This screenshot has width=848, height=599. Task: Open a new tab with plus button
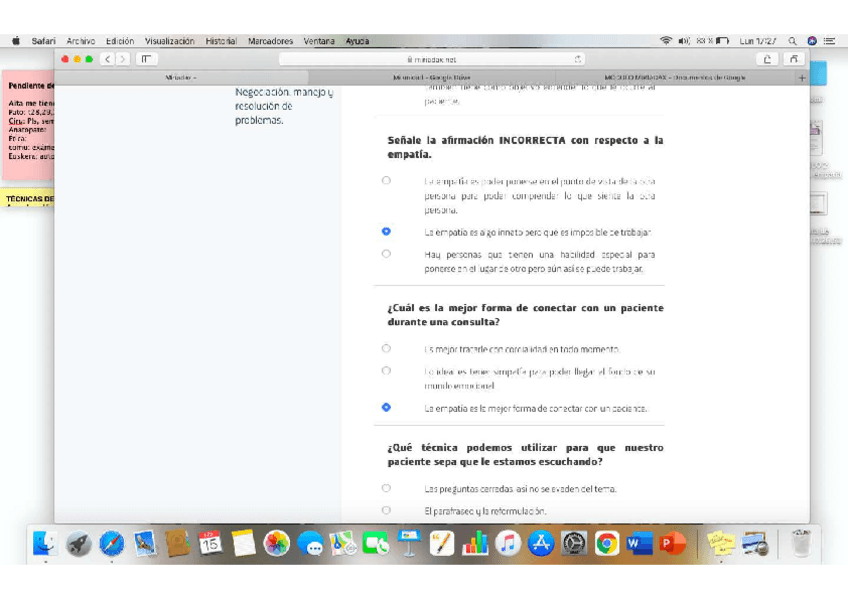[x=802, y=78]
